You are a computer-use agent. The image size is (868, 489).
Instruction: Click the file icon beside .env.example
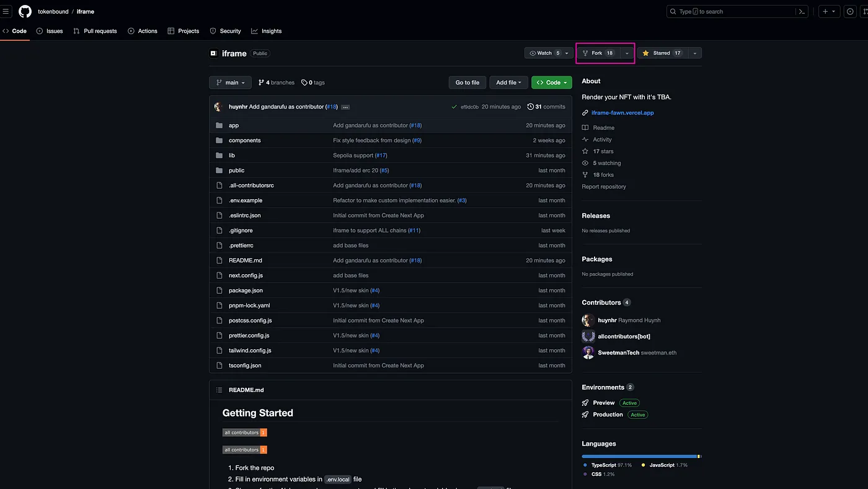click(219, 200)
